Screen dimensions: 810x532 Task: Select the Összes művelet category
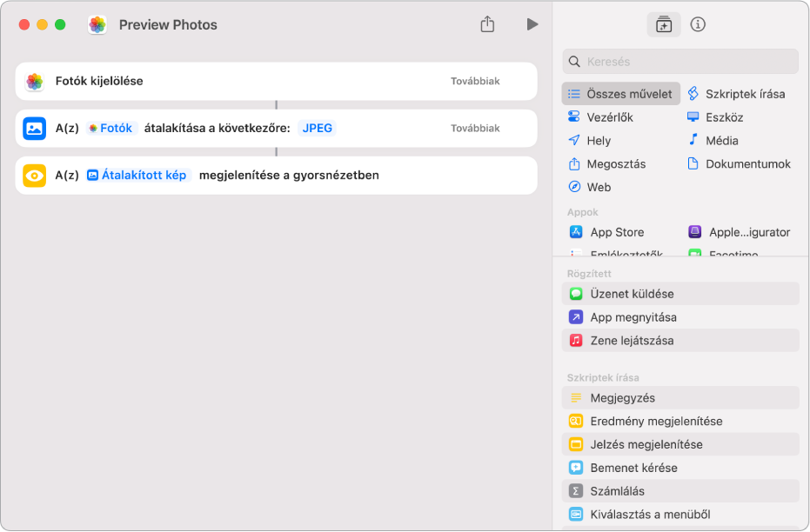click(621, 94)
